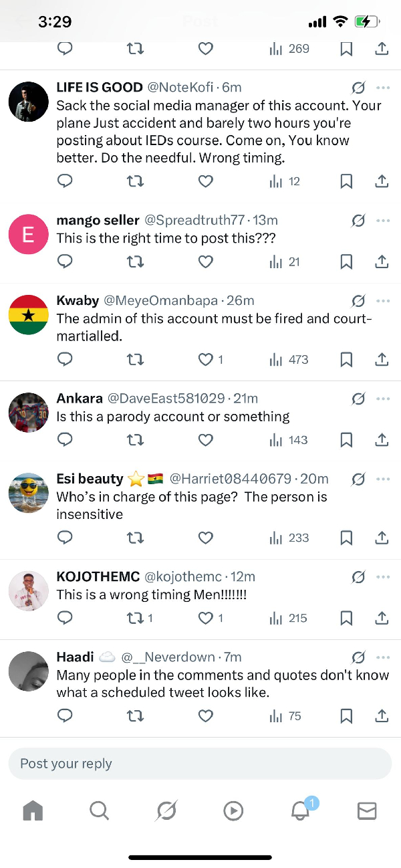This screenshot has width=401, height=868.
Task: Expand more options on KOJOTHEMC's comment
Action: pos(383,576)
